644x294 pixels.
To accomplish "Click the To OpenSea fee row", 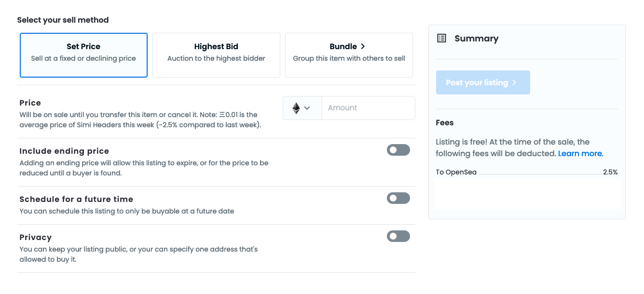I will point(456,172).
